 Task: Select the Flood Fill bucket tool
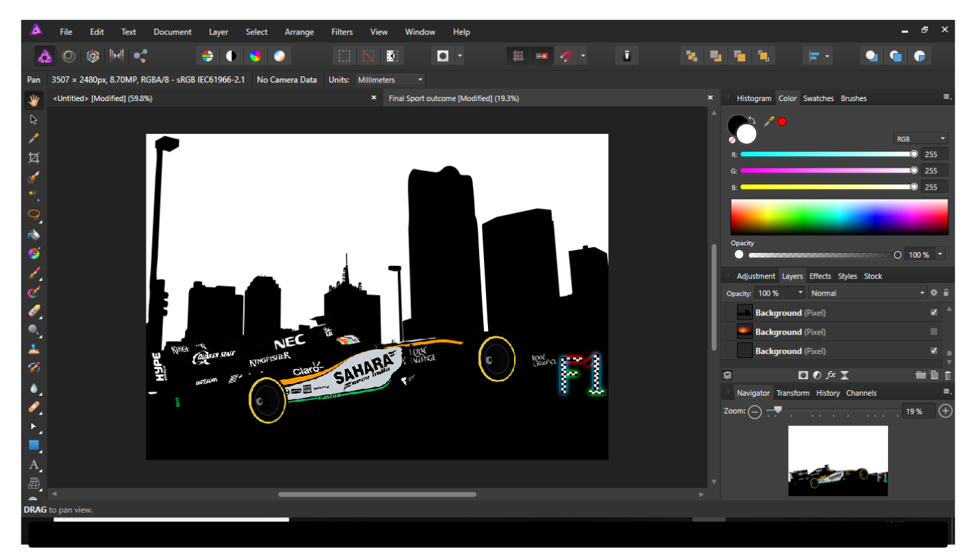click(34, 234)
